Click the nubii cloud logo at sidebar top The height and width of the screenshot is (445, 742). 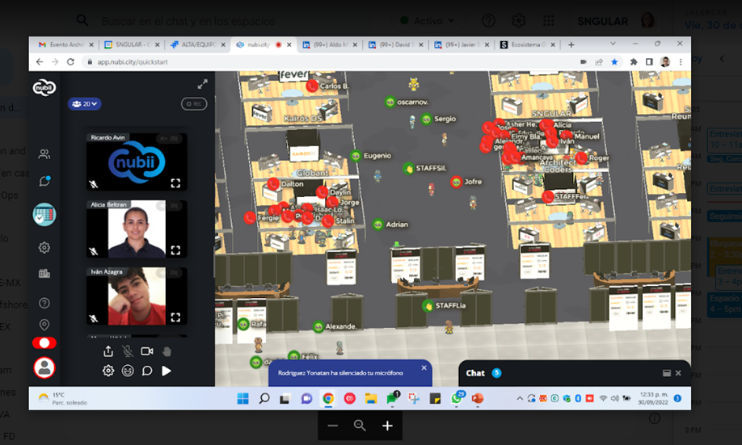pyautogui.click(x=44, y=88)
